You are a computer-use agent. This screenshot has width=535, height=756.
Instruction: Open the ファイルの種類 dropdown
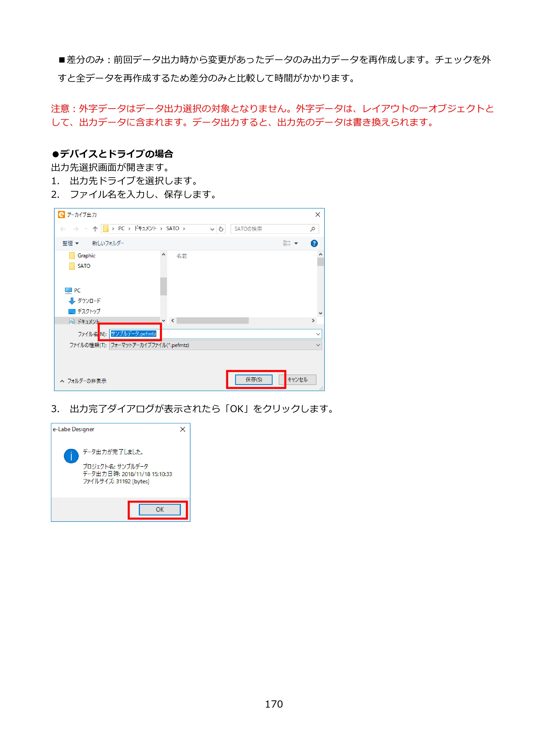tap(215, 345)
